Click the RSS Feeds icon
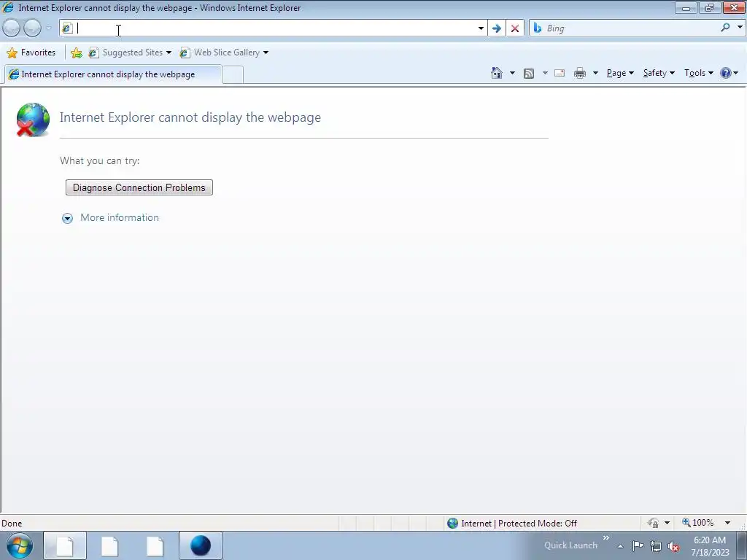 529,73
